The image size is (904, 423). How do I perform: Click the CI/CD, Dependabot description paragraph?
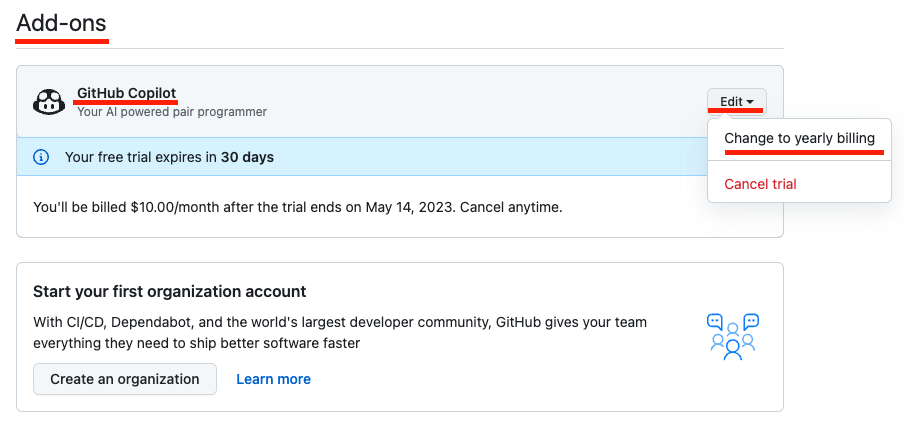pos(340,333)
